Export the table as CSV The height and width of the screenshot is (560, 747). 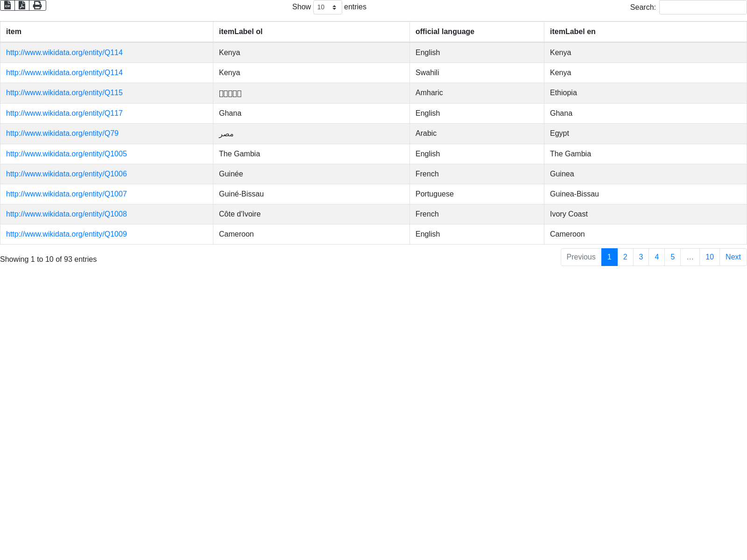(7, 5)
